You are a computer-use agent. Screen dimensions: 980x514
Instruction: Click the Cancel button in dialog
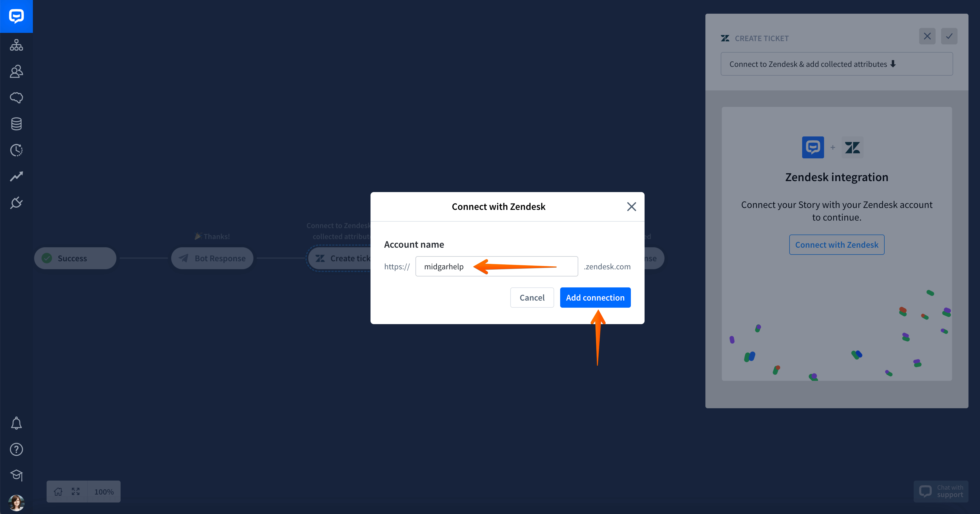[x=532, y=298]
